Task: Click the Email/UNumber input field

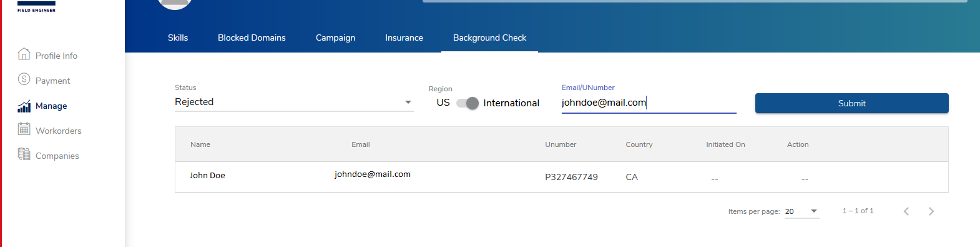Action: [x=649, y=103]
